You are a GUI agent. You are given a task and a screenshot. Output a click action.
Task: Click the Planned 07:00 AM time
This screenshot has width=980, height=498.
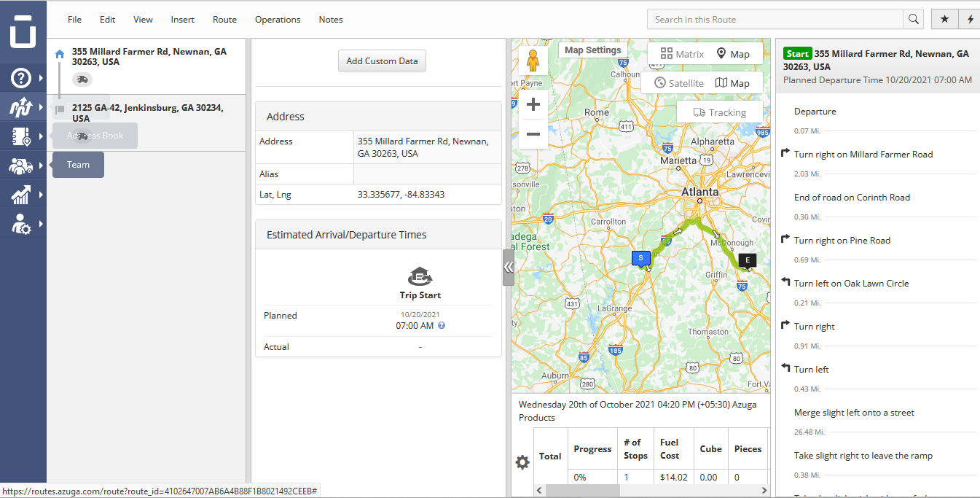415,326
